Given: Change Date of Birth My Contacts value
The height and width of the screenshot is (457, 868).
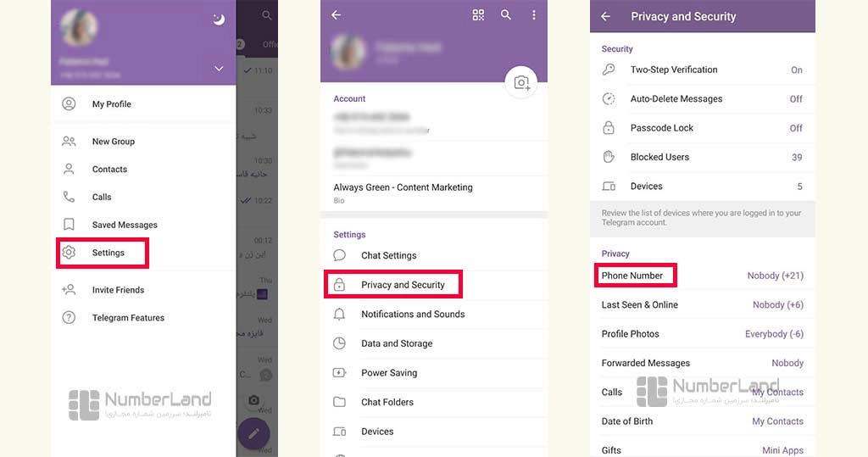Looking at the screenshot, I should tap(777, 421).
